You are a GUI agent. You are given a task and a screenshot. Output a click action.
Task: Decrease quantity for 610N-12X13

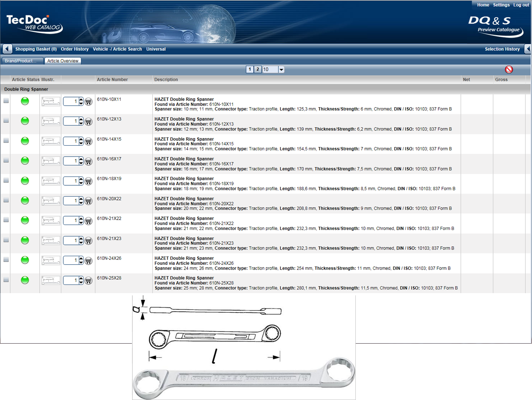(81, 124)
